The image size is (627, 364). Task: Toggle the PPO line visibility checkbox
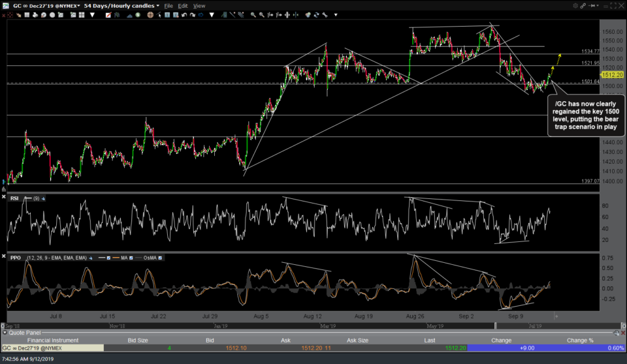(x=108, y=258)
